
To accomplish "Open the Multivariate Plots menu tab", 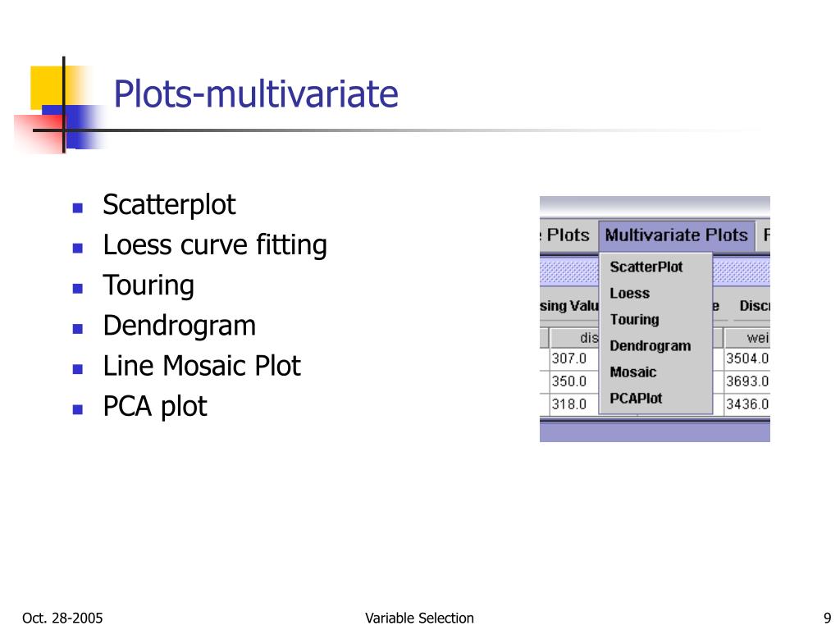I will click(677, 235).
